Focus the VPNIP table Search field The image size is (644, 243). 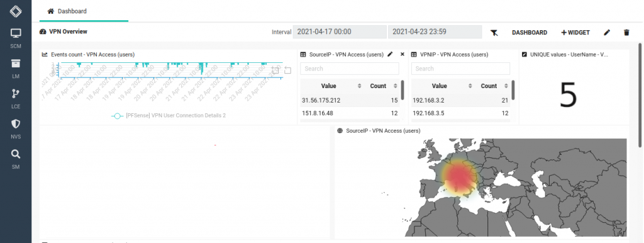click(460, 69)
